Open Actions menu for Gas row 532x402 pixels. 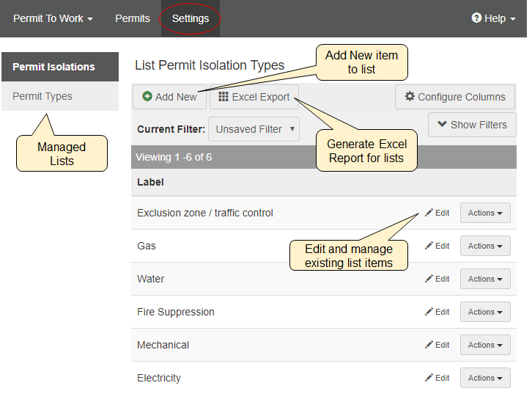click(x=485, y=246)
